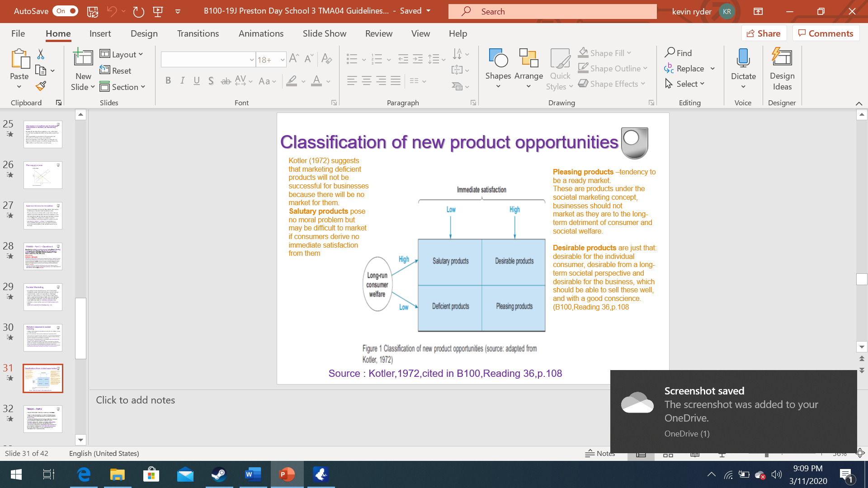Click the Bullets list icon
Viewport: 868px width, 488px height.
[352, 59]
